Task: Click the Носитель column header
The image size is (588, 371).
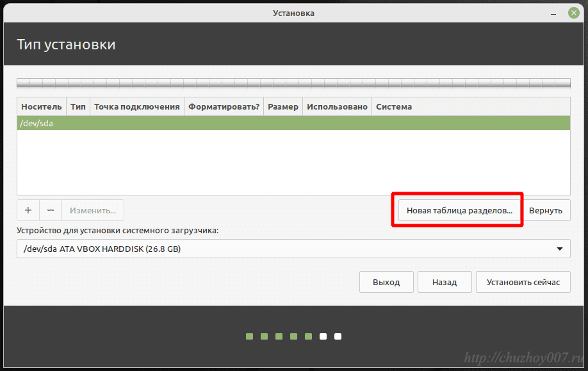Action: click(42, 106)
